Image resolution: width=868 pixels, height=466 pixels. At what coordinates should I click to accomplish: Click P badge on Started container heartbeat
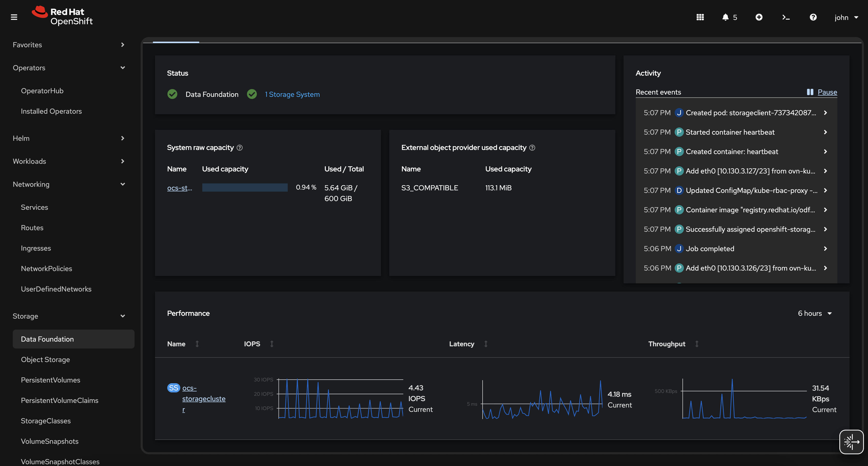tap(679, 132)
